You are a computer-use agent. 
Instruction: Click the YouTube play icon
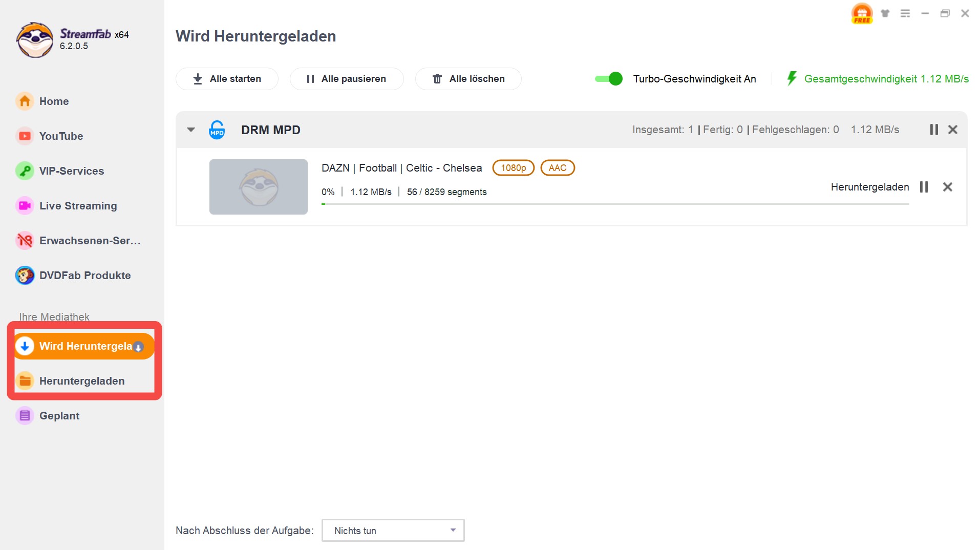point(25,136)
